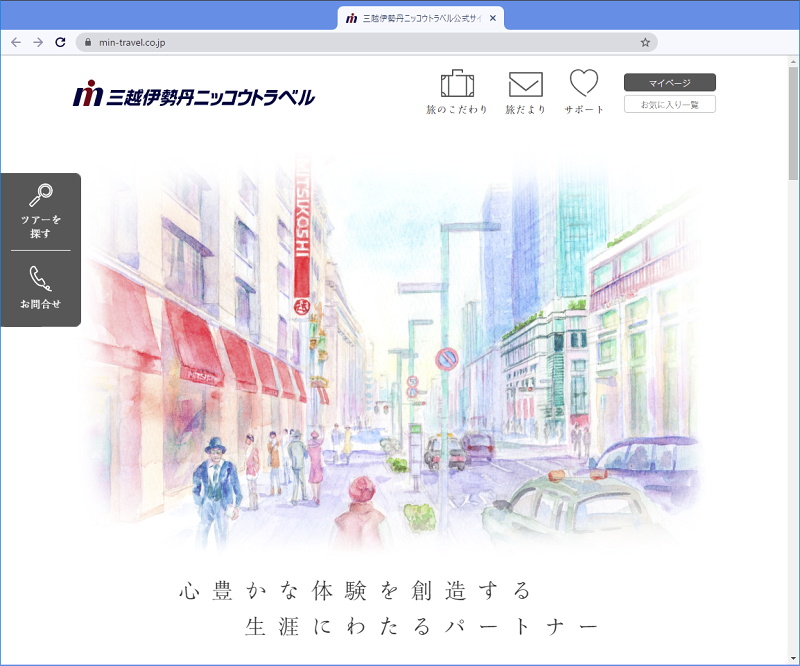Open the お気に入り一覧 list
Image resolution: width=800 pixels, height=666 pixels.
[669, 104]
